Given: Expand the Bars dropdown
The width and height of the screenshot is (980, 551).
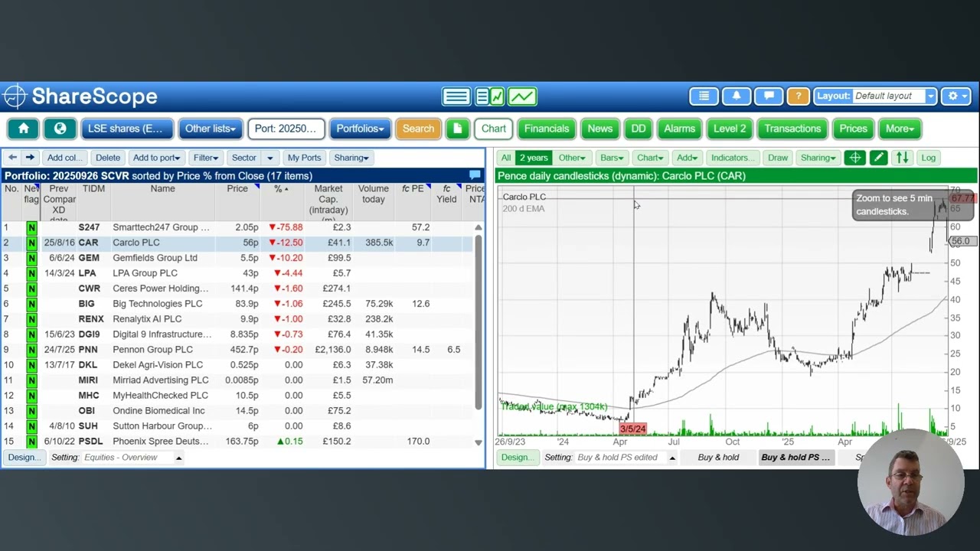Looking at the screenshot, I should point(613,158).
